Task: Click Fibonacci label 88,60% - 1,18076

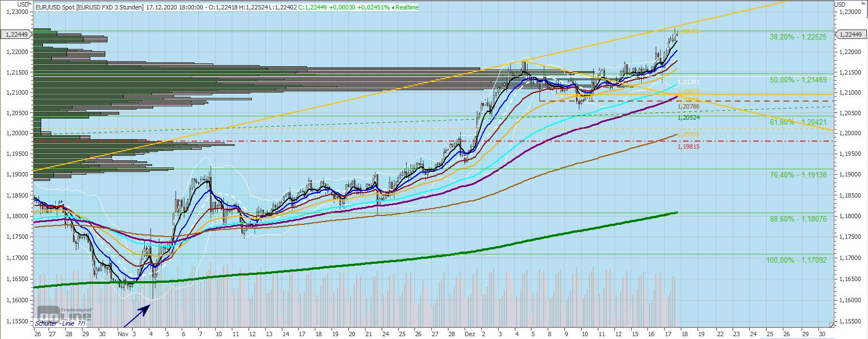Action: point(798,219)
